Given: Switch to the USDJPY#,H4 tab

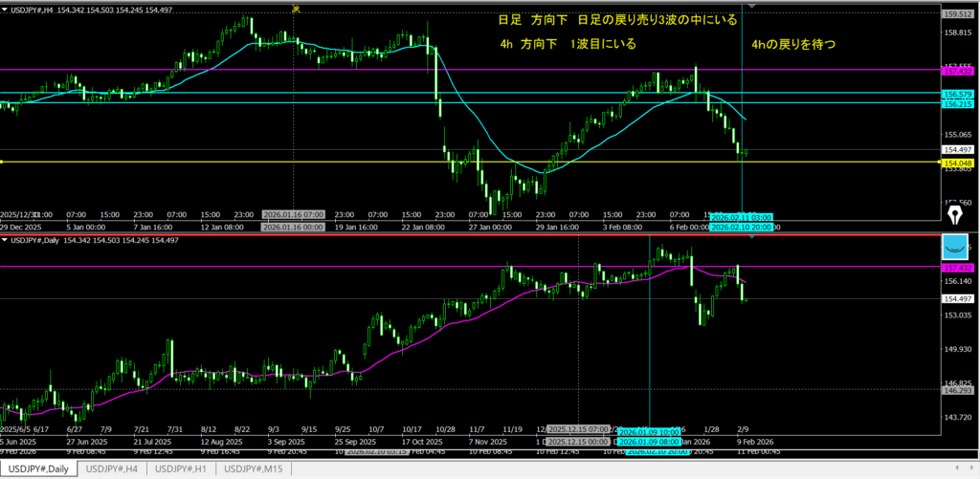Looking at the screenshot, I should click(x=111, y=468).
